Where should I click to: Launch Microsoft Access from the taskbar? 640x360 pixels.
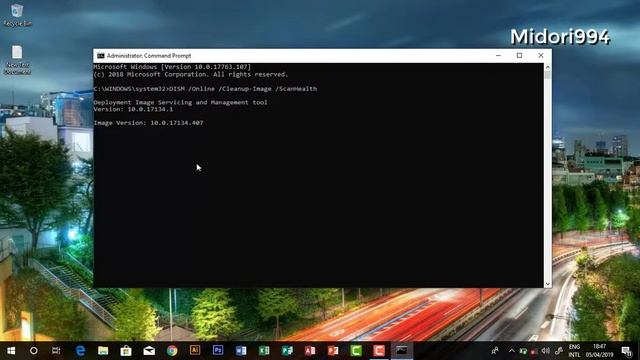tap(310, 351)
